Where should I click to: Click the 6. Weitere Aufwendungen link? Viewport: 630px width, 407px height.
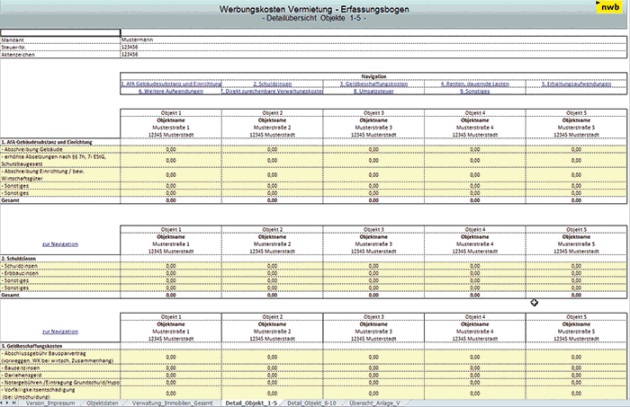click(171, 91)
